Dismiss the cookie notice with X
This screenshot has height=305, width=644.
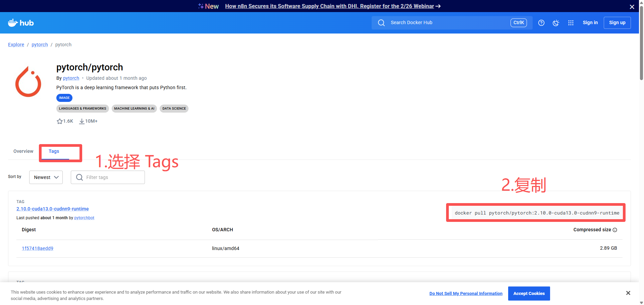tap(628, 293)
